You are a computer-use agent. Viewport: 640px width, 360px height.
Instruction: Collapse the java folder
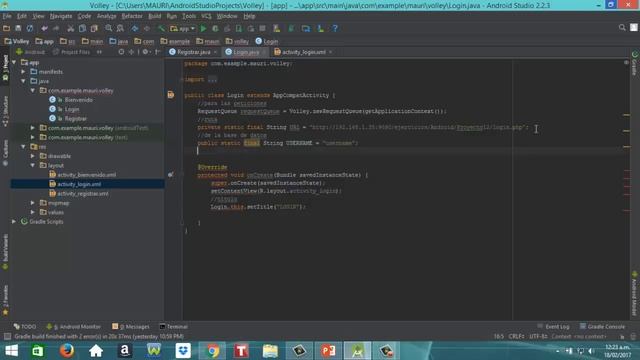[24, 81]
